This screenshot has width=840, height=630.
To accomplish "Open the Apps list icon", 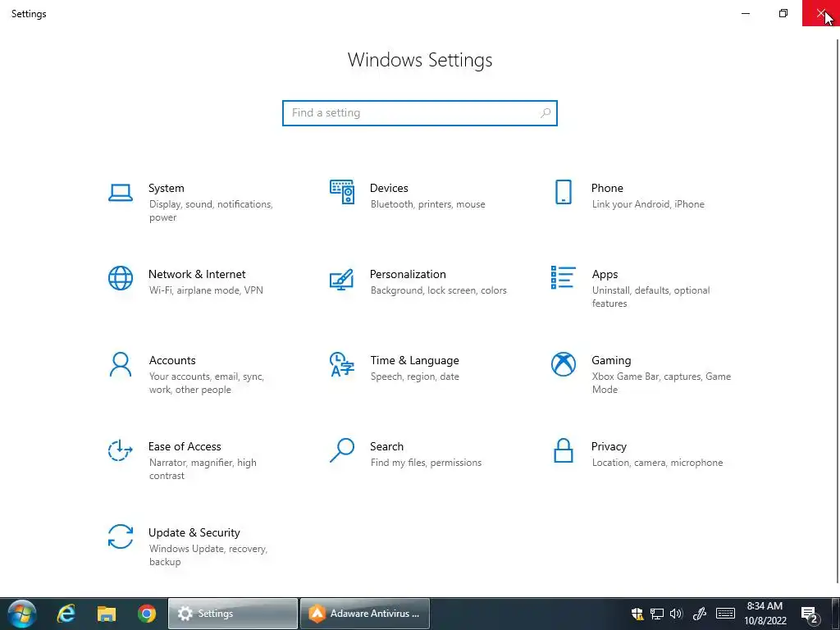I will click(563, 277).
